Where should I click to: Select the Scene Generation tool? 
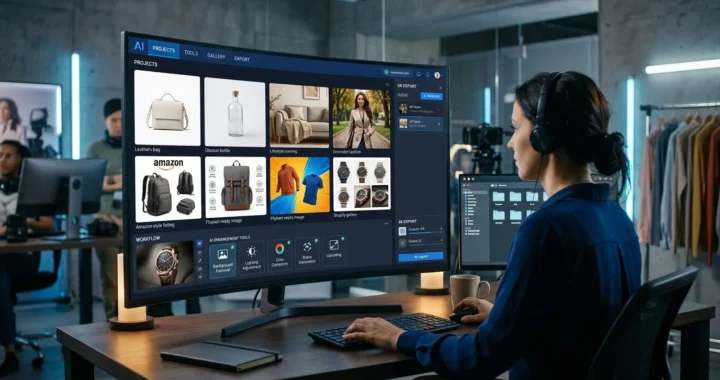(307, 252)
